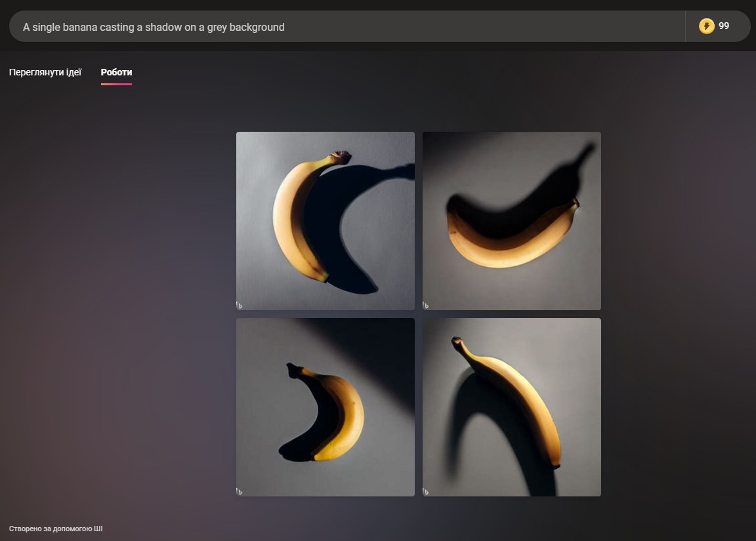This screenshot has height=541, width=756.
Task: Switch to the Переглянути ідеї tab
Action: [x=45, y=72]
